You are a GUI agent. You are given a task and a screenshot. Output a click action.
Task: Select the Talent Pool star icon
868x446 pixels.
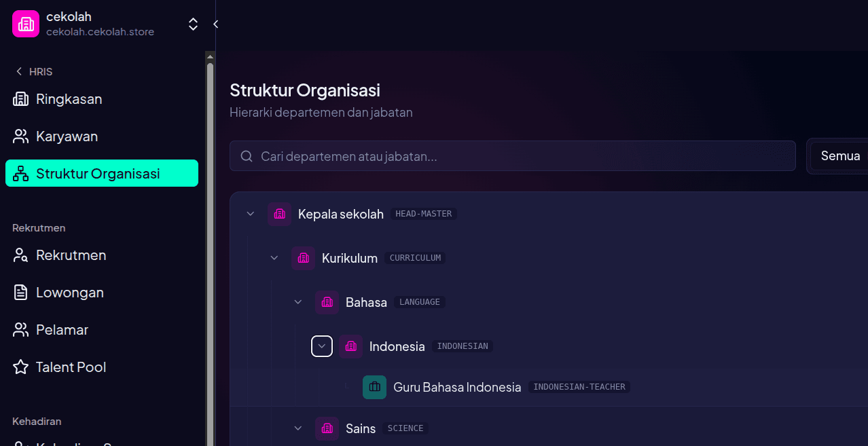(19, 367)
